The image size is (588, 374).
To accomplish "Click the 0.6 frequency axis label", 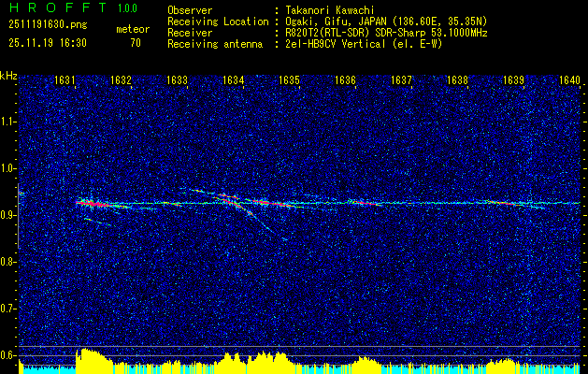I will pos(8,355).
